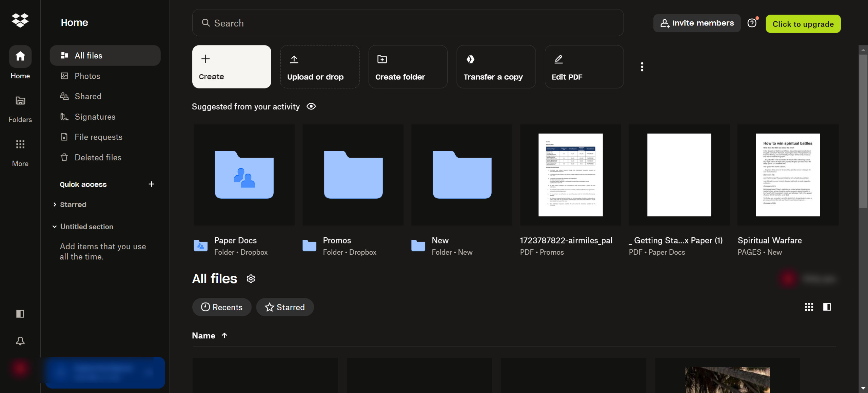Add item to Quick access
This screenshot has width=868, height=393.
coord(151,184)
